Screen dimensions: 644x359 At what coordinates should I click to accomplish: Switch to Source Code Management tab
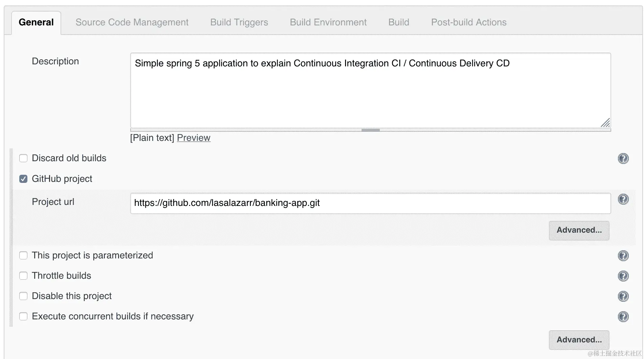(x=132, y=22)
